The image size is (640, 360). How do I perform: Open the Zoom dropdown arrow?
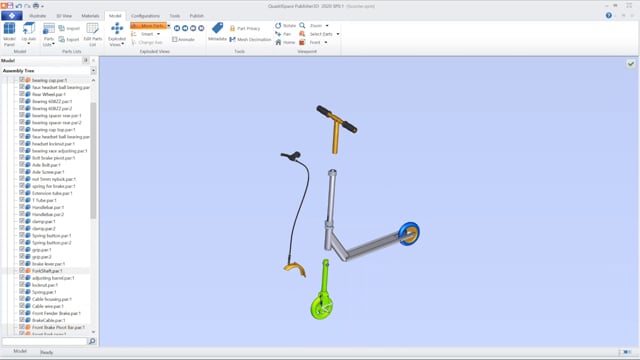327,26
